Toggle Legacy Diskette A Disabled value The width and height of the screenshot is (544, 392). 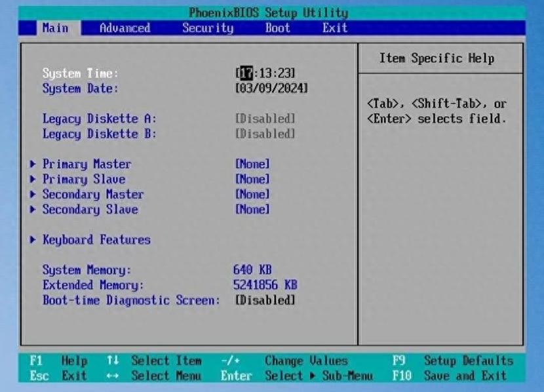coord(265,119)
